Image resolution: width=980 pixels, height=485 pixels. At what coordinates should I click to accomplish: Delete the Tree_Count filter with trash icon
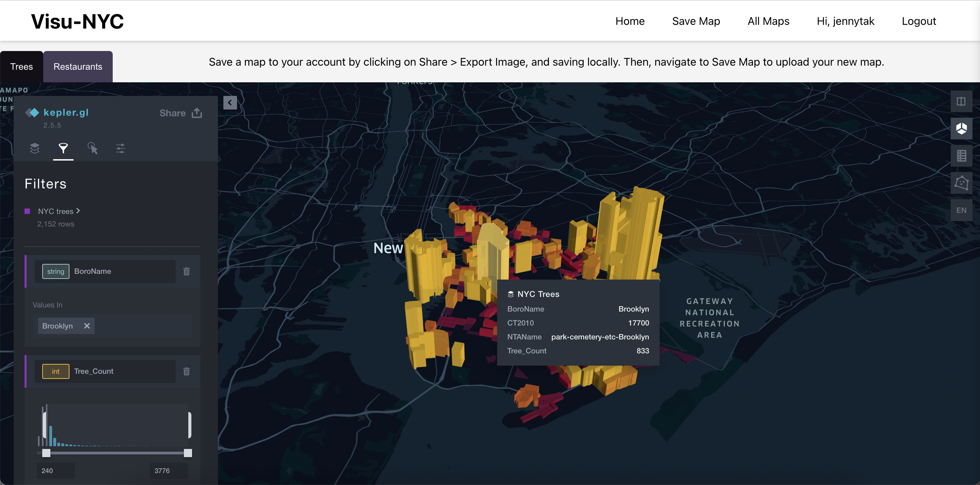coord(186,371)
